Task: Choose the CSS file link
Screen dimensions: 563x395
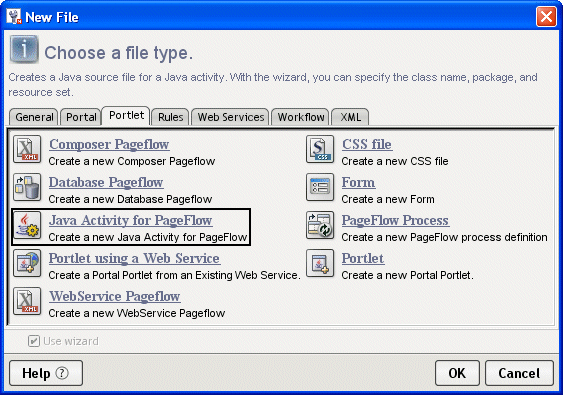Action: [367, 144]
